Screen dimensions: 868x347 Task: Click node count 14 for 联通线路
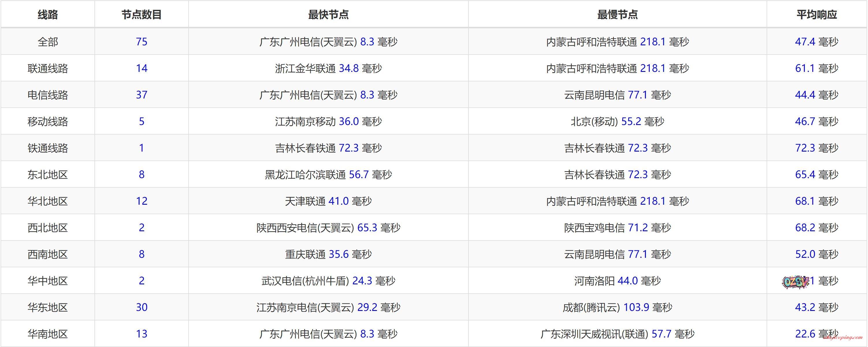click(142, 68)
